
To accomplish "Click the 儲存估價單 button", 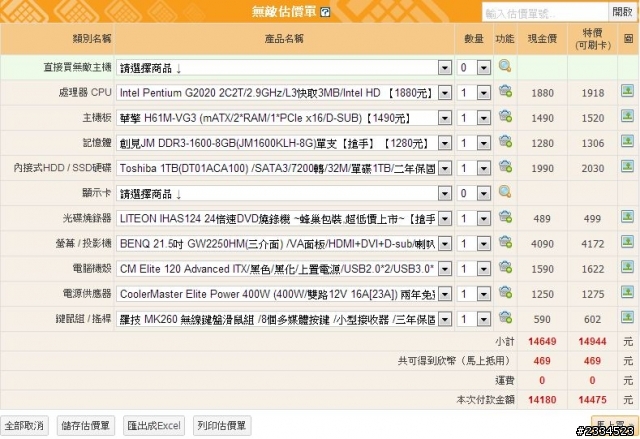I will tap(86, 426).
